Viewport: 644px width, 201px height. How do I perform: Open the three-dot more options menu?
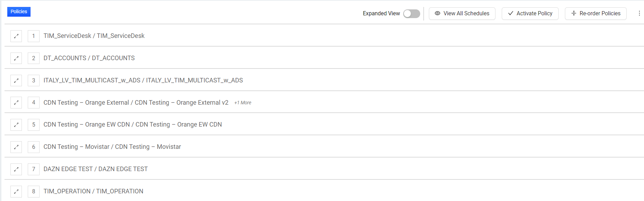pos(639,13)
